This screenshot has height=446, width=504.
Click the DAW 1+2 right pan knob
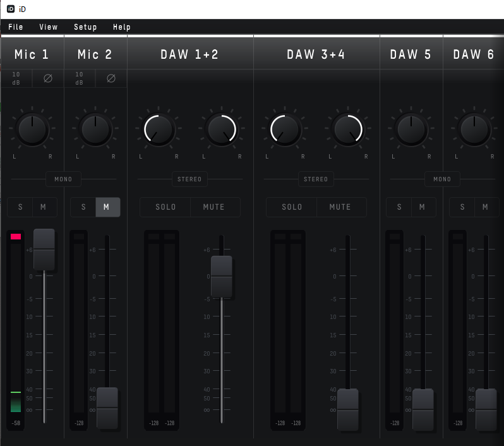click(222, 130)
